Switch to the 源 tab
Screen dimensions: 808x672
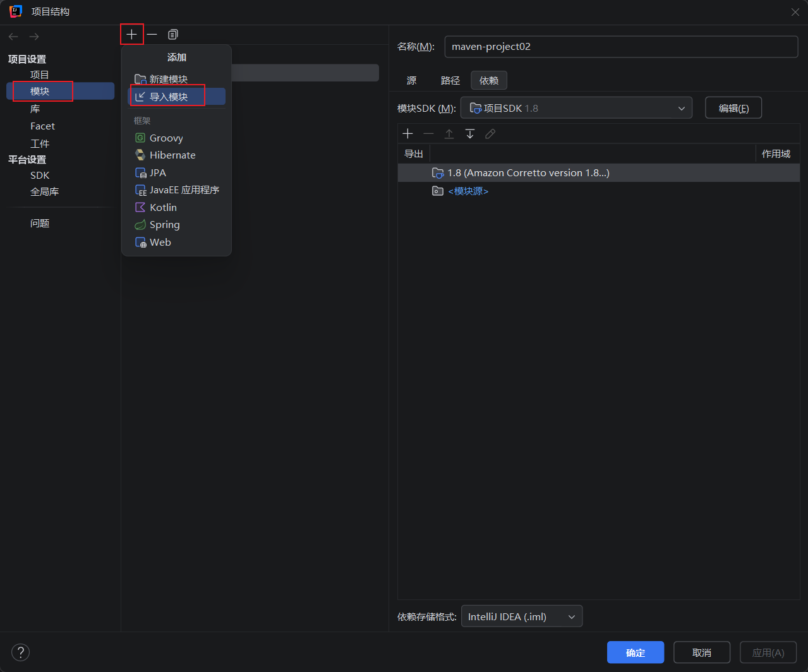pyautogui.click(x=411, y=81)
